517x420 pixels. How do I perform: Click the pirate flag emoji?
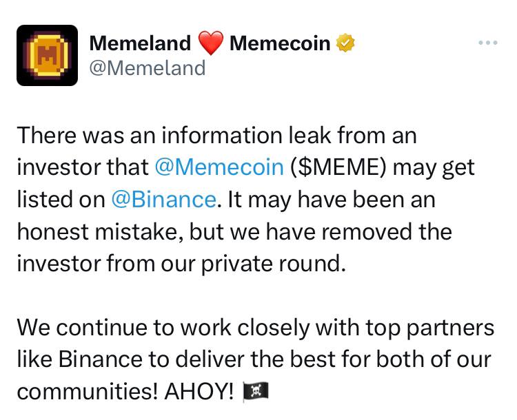coord(254,392)
